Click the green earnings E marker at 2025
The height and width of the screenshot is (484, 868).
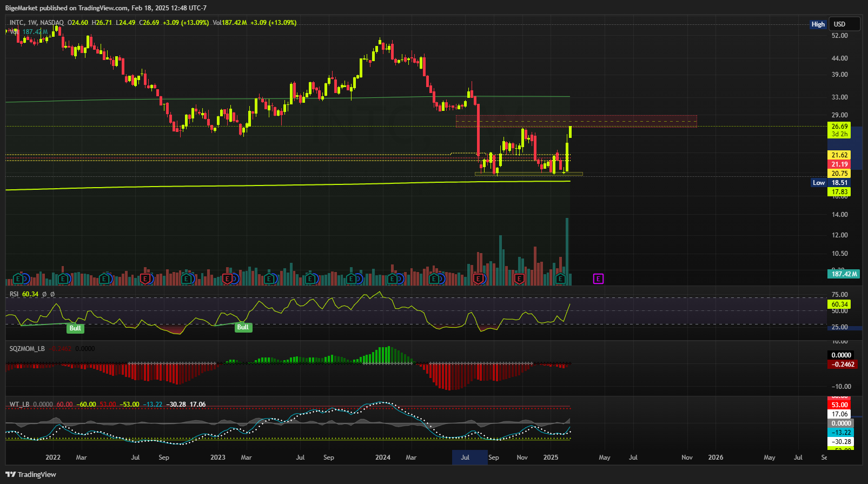pos(561,279)
